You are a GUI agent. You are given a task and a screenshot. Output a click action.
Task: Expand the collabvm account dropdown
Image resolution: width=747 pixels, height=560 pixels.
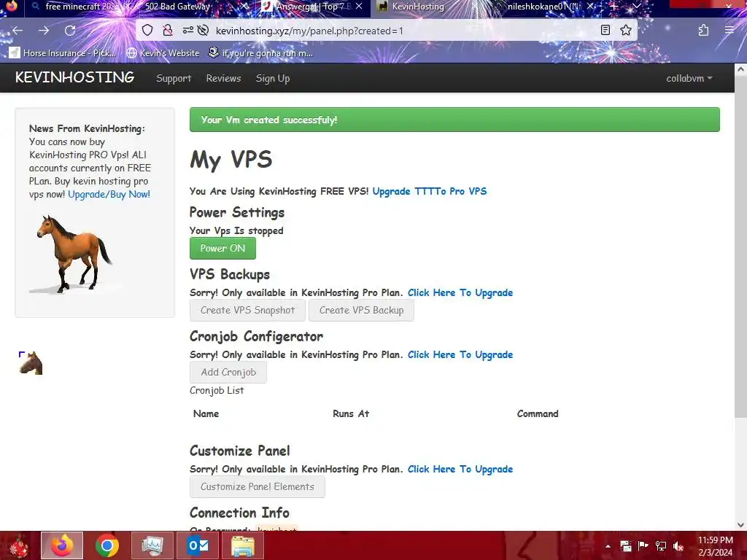click(689, 78)
